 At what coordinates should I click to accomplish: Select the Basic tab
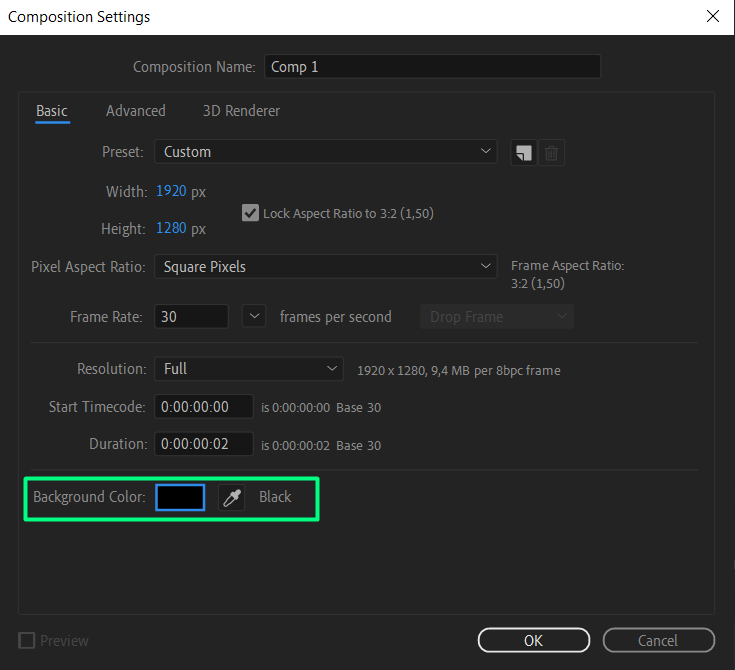[x=52, y=111]
